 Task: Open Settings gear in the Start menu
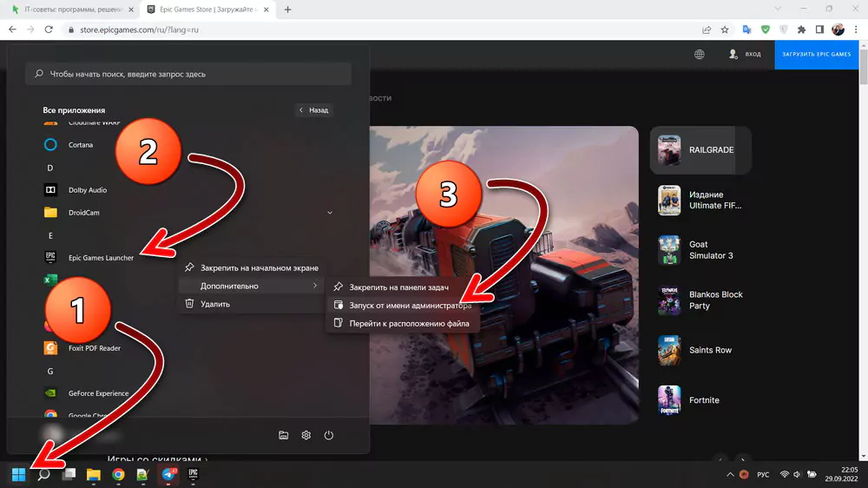click(x=306, y=435)
